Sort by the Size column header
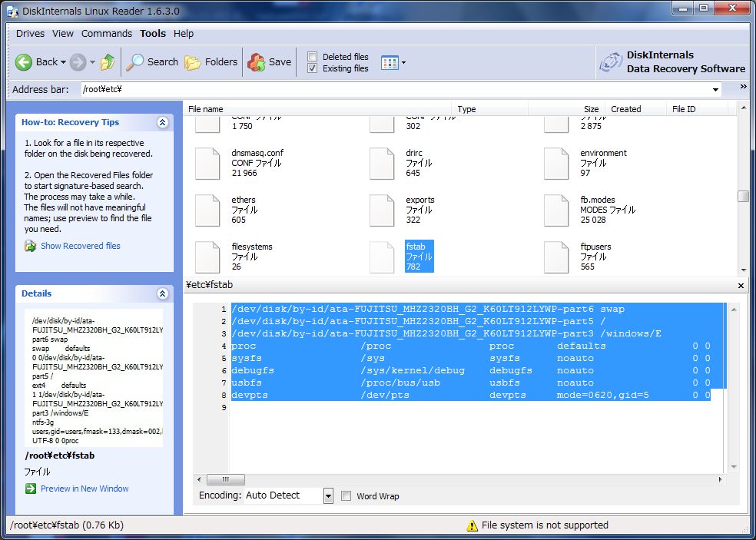This screenshot has width=756, height=540. pos(566,109)
